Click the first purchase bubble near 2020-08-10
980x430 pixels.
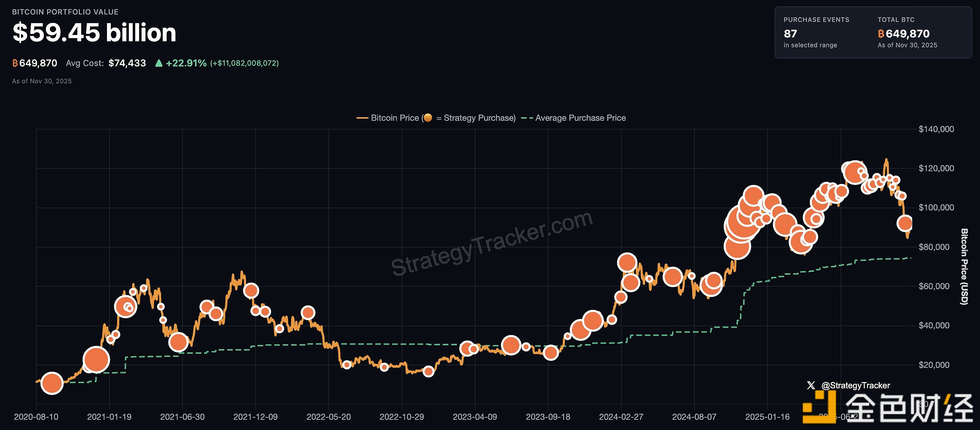pos(52,383)
